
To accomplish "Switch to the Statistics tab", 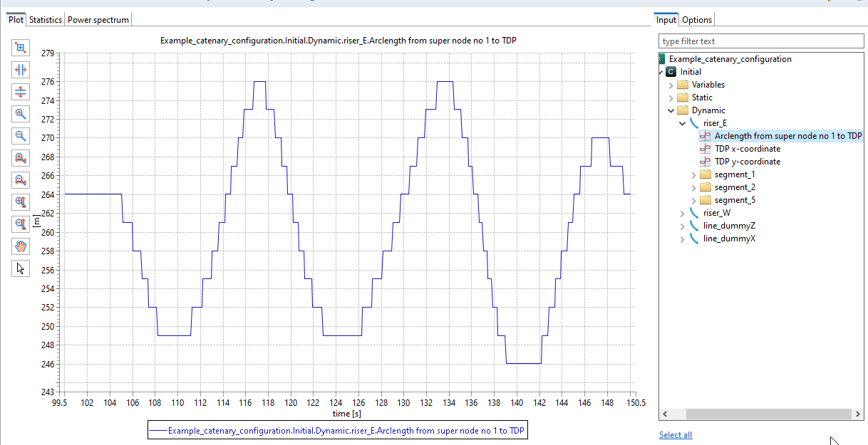I will [46, 20].
